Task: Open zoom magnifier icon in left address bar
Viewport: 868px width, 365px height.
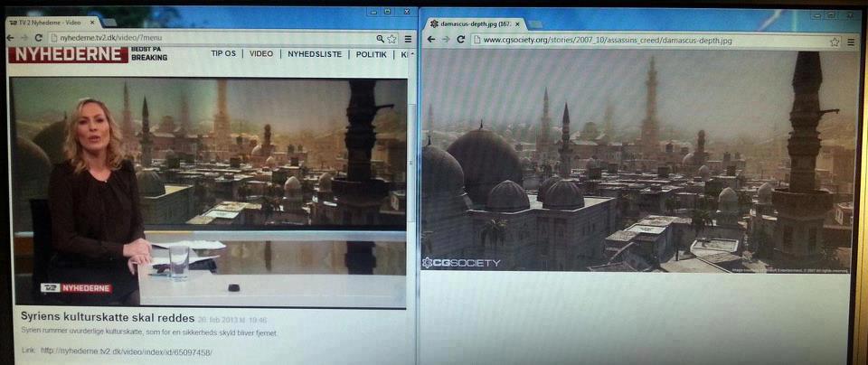Action: click(381, 39)
